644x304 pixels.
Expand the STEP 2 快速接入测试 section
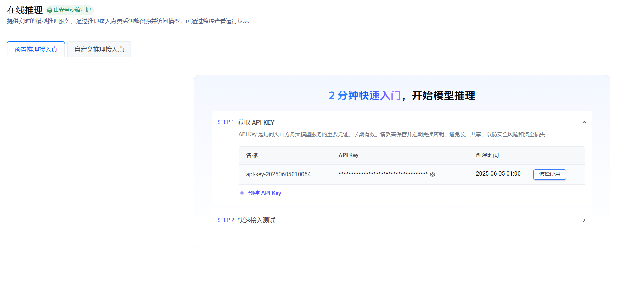[584, 220]
